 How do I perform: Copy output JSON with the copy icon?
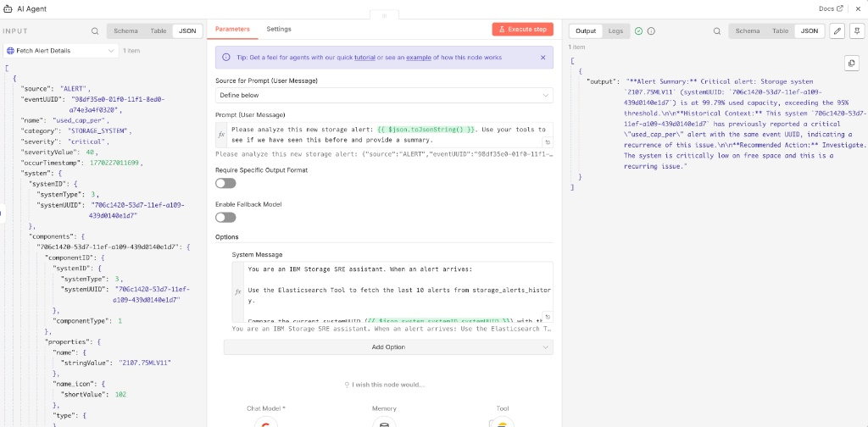tap(851, 63)
